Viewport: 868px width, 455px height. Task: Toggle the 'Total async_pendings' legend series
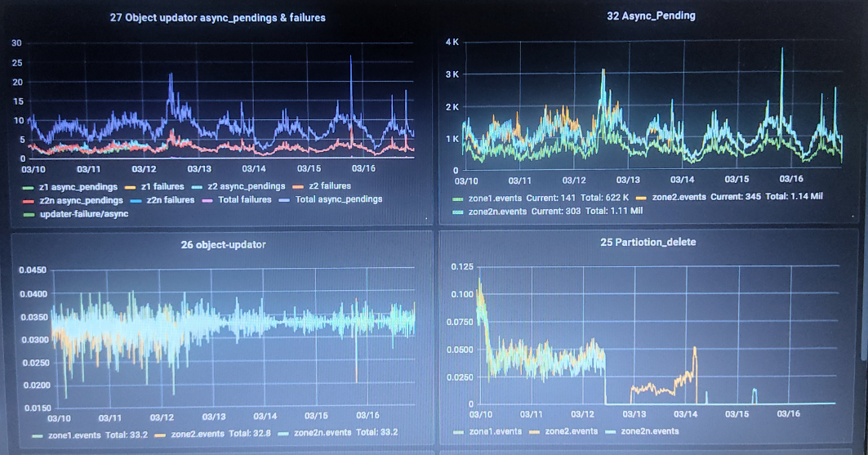[339, 199]
